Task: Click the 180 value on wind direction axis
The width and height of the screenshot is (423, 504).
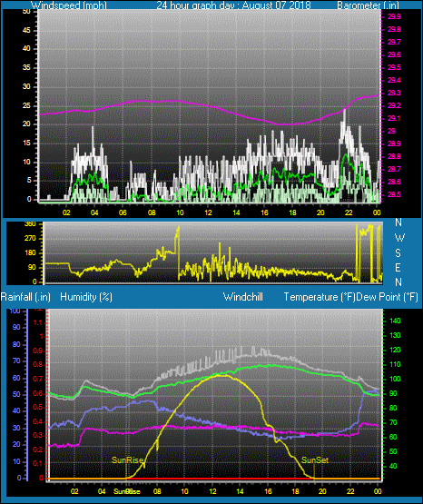Action: tap(30, 253)
